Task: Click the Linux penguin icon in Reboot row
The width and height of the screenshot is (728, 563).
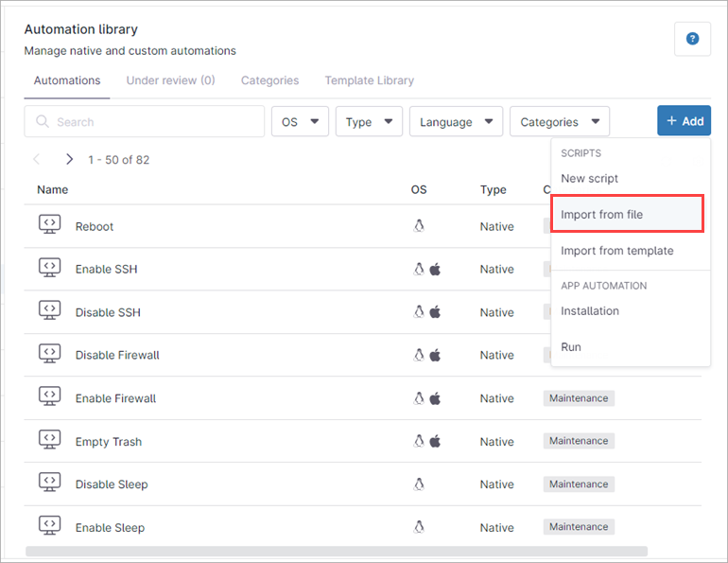Action: coord(419,226)
